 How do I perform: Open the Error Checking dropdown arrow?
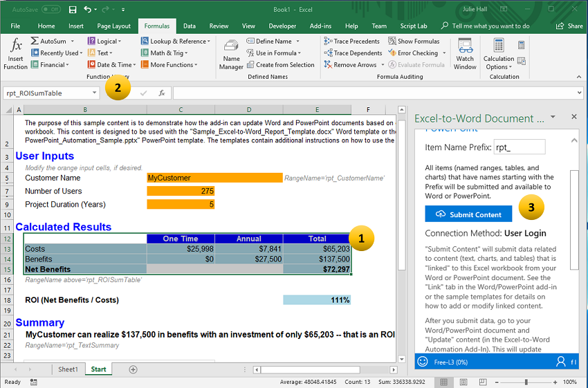[x=444, y=53]
